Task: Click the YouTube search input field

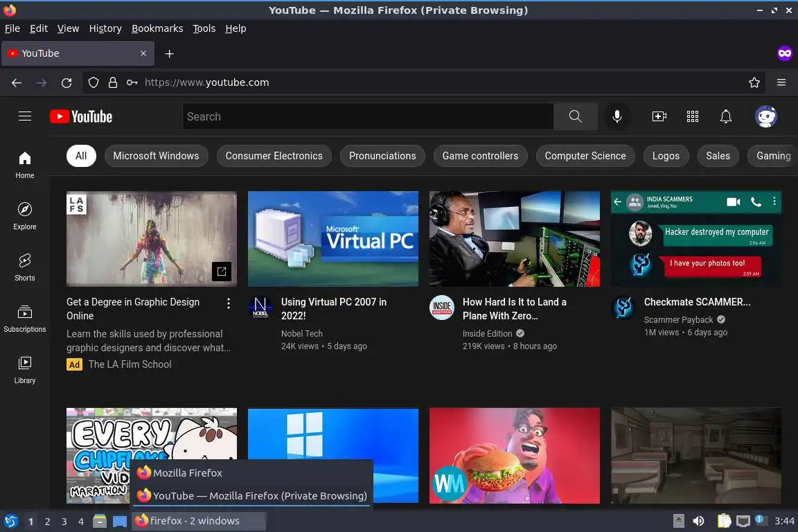Action: 368,116
